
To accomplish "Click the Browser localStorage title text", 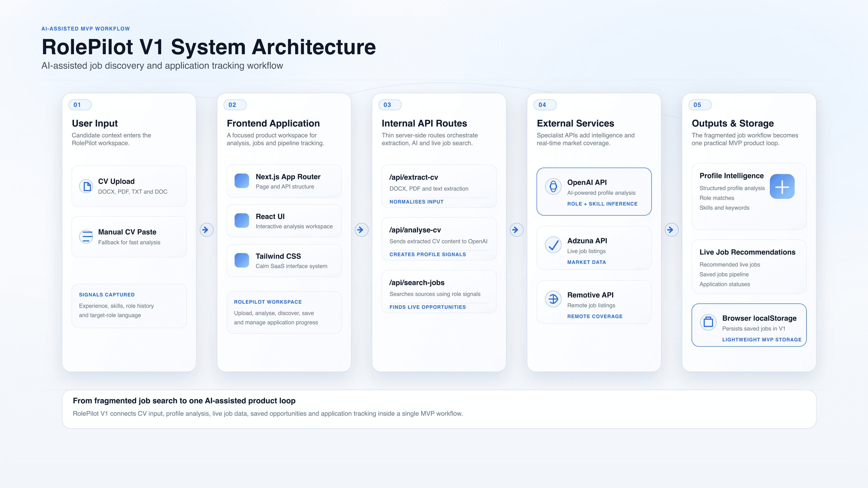I will (x=759, y=318).
